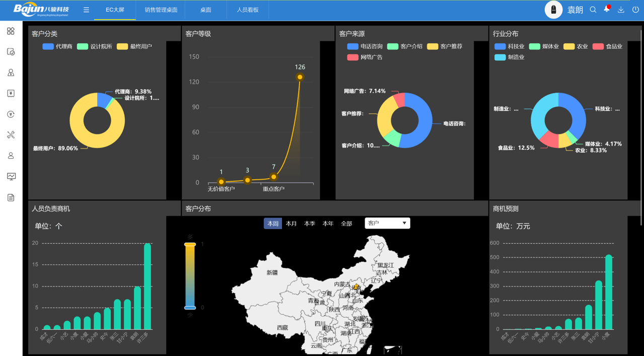The image size is (644, 356).
Task: Expand the 客户 dropdown above the map
Action: [387, 223]
